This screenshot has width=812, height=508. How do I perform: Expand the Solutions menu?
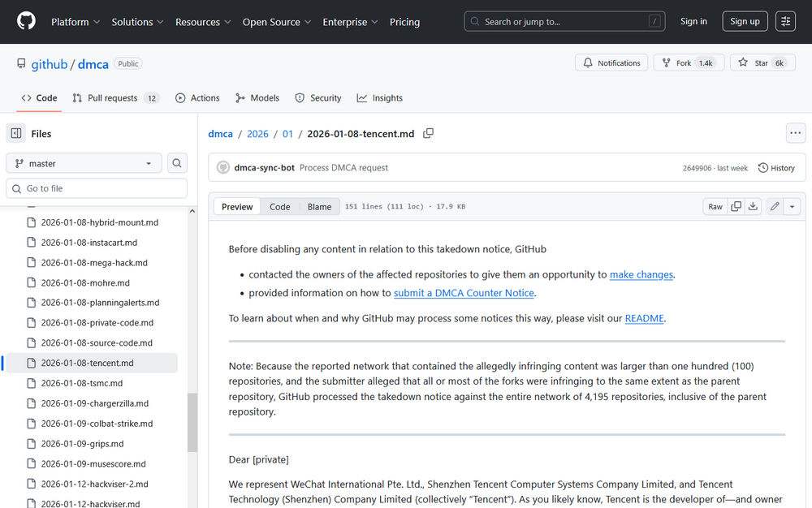tap(137, 22)
